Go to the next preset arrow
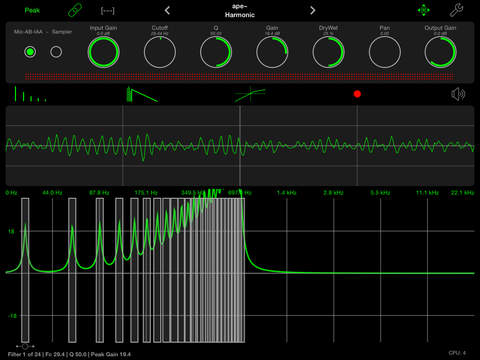 [312, 11]
